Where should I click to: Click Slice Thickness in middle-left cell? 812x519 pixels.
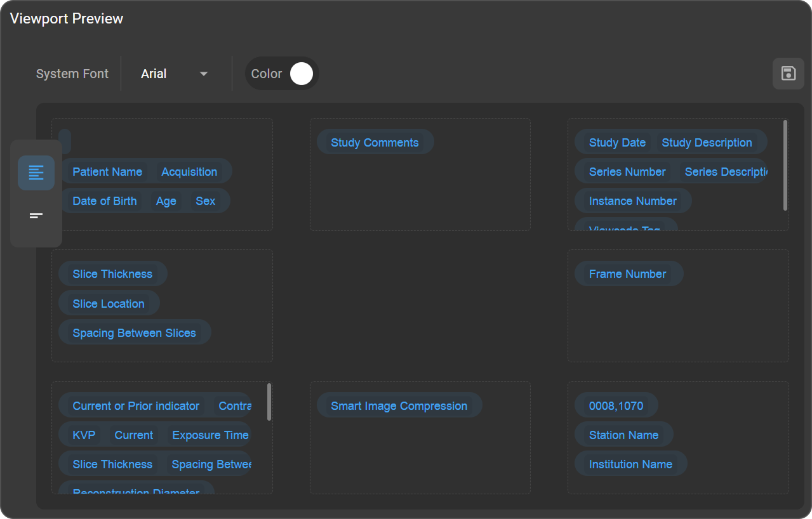pyautogui.click(x=112, y=273)
